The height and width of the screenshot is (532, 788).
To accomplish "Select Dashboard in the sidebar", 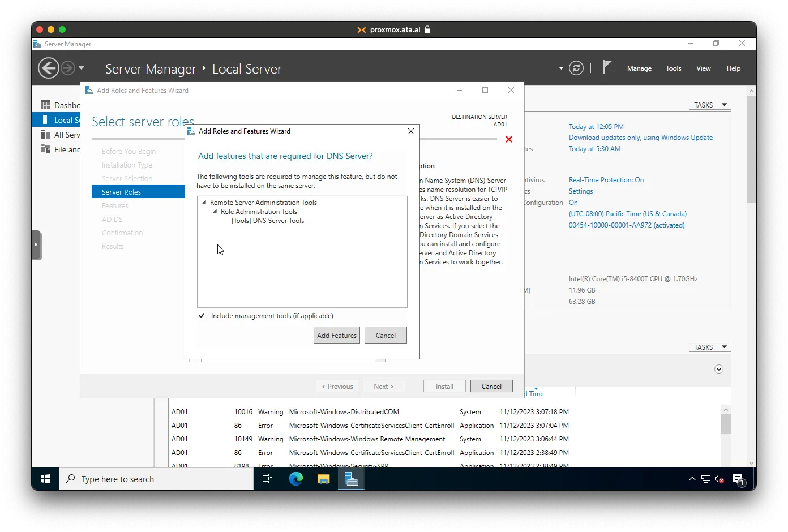I will (60, 105).
